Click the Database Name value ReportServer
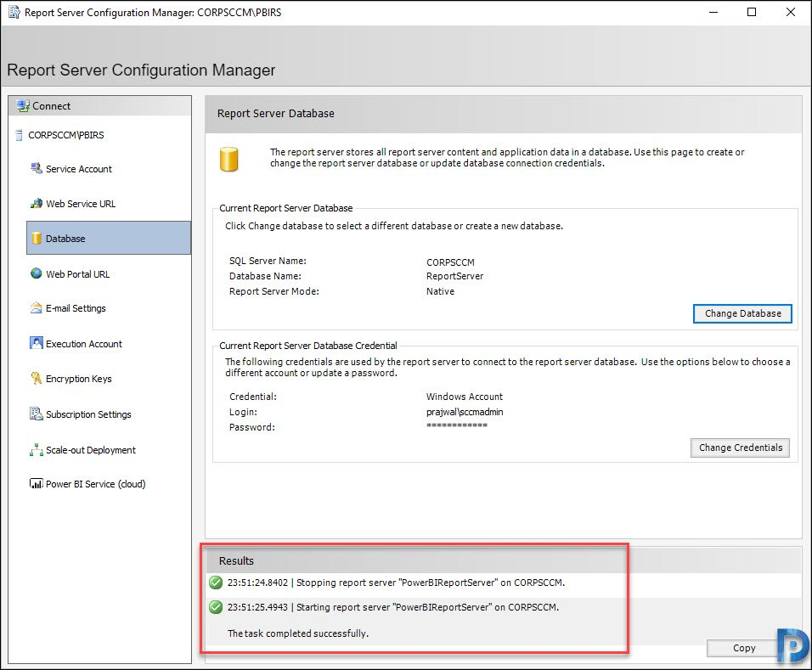 click(454, 276)
